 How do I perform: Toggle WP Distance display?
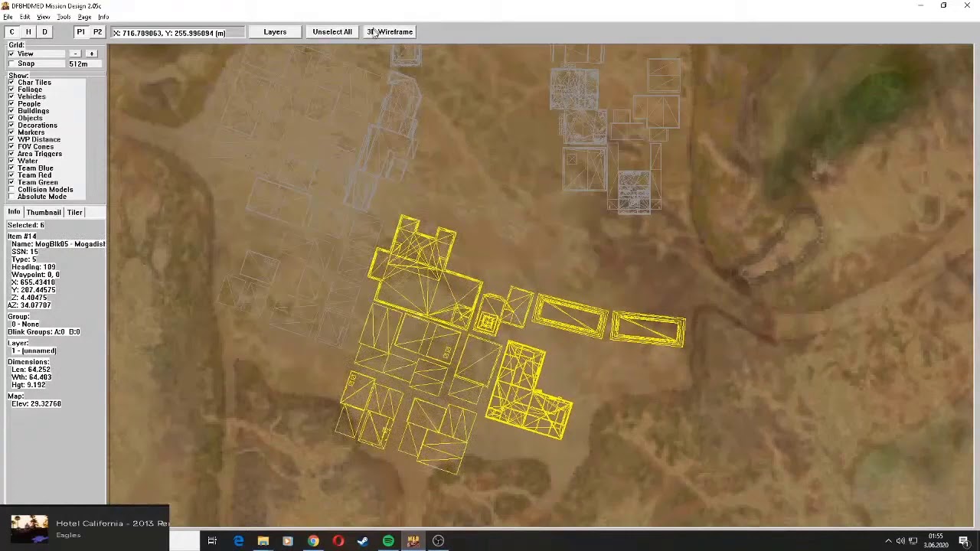(11, 140)
